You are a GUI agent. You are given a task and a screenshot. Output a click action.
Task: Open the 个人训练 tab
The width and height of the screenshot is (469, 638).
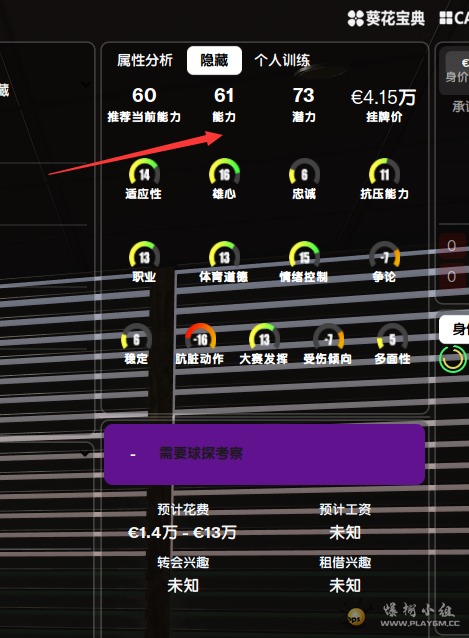coord(282,60)
